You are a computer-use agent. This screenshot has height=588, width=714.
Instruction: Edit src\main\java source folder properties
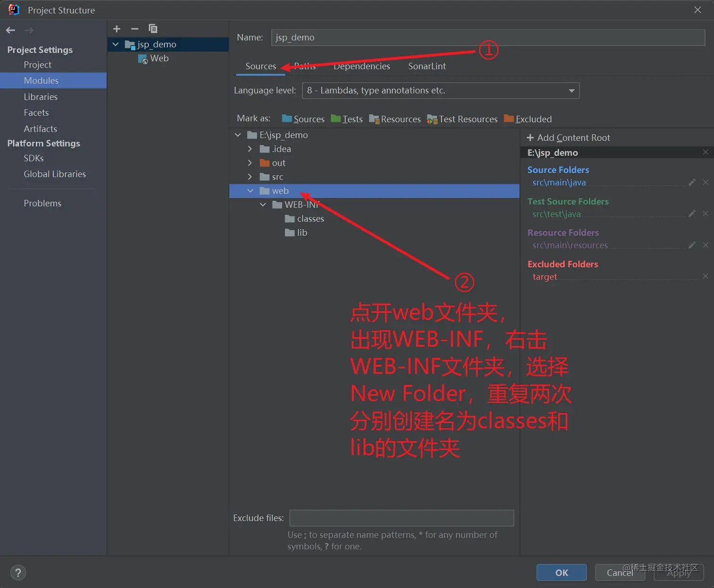tap(692, 182)
